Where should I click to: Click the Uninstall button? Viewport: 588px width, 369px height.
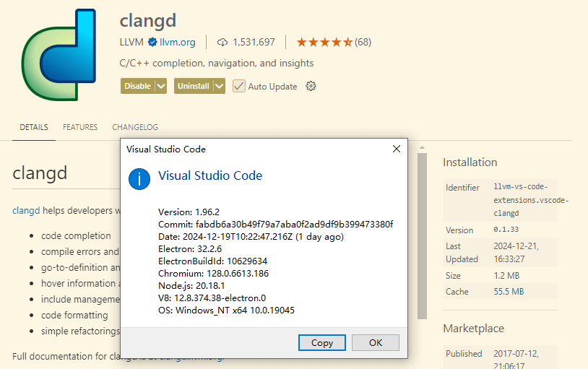click(x=194, y=86)
